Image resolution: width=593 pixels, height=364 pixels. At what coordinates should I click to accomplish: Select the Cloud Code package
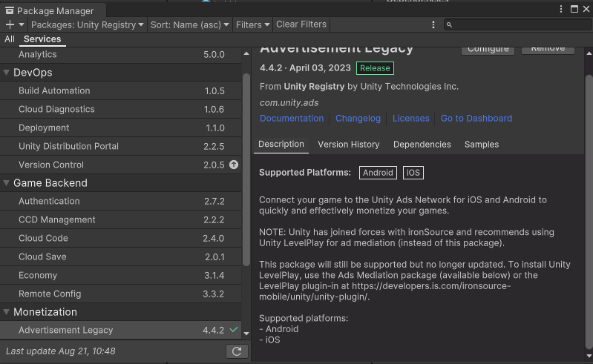(121, 238)
